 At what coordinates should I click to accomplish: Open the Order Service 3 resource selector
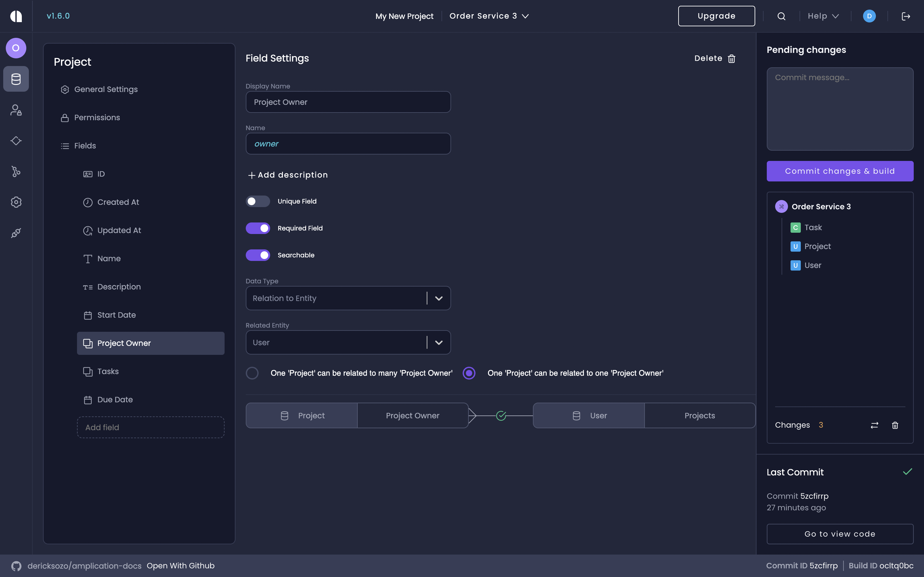489,16
